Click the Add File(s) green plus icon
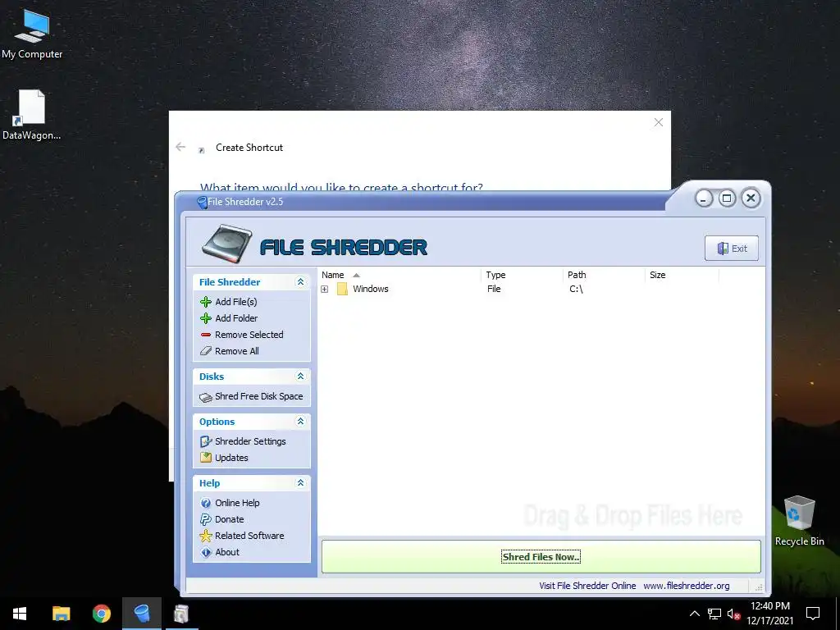 (206, 302)
